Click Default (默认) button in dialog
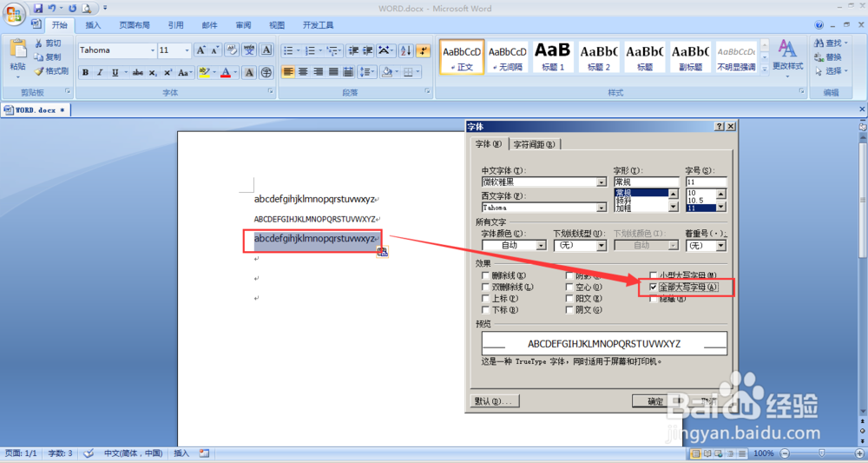 click(x=495, y=401)
